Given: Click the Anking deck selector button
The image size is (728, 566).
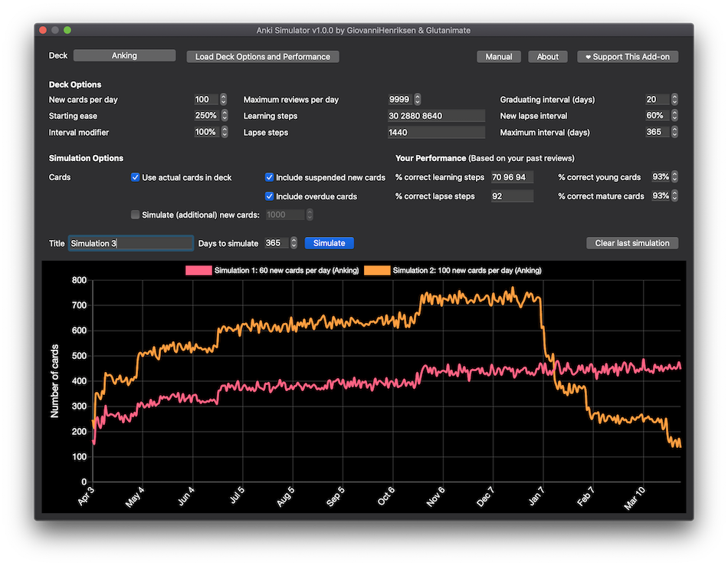Looking at the screenshot, I should (124, 56).
